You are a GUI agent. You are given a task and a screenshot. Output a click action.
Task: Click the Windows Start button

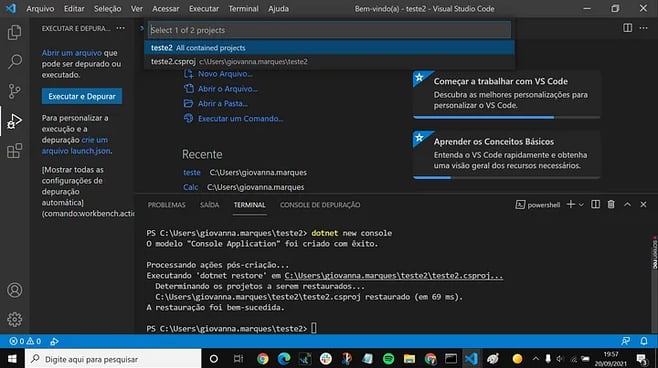[12, 359]
